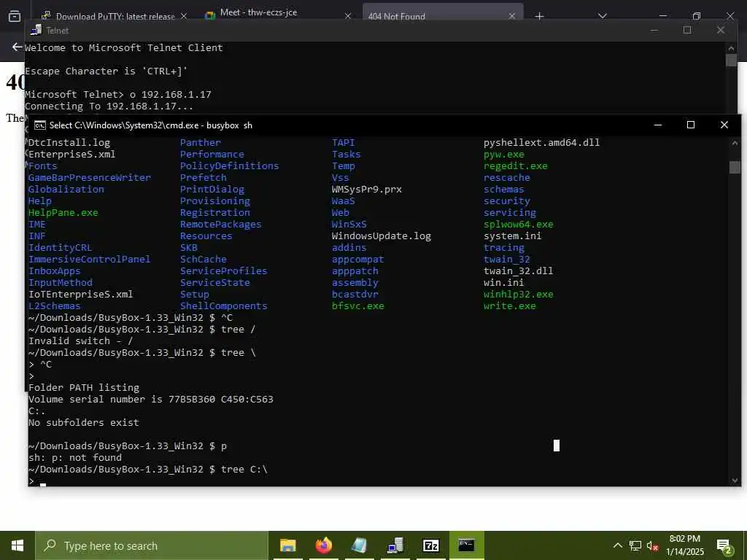Click the ServiceProfiles directory name
The image size is (747, 560).
(x=224, y=271)
